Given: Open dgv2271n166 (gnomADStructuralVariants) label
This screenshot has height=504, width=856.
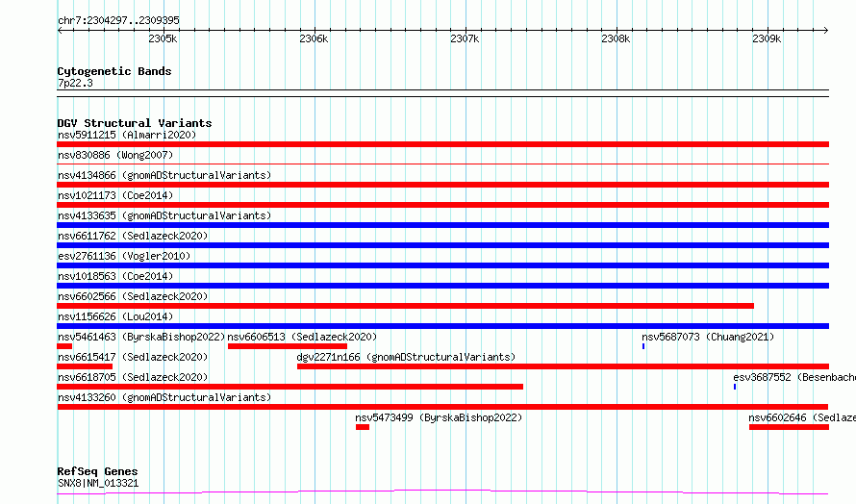Looking at the screenshot, I should click(406, 357).
